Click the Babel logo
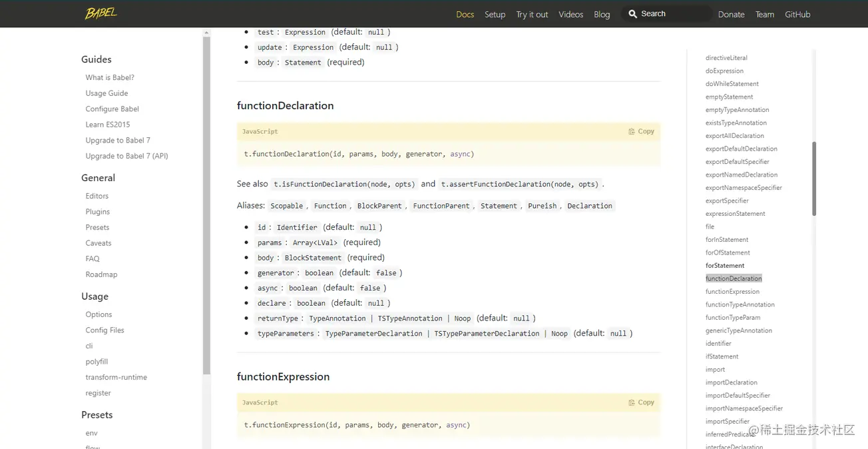Viewport: 868px width, 449px height. click(101, 13)
